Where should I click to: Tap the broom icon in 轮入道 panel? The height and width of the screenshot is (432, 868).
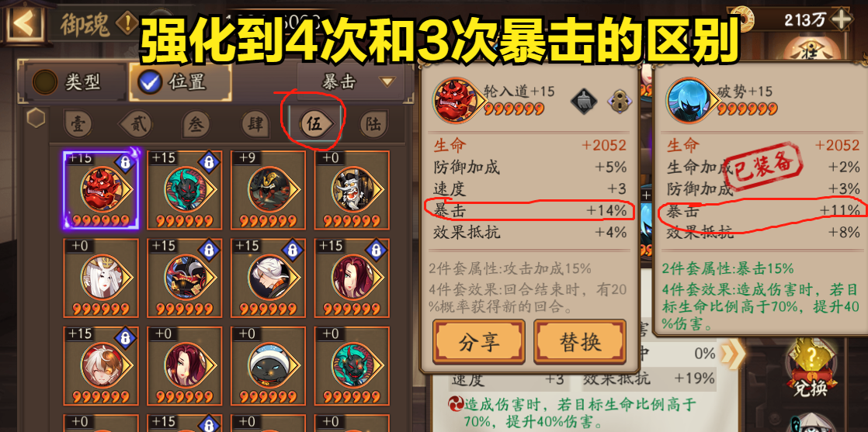[584, 102]
